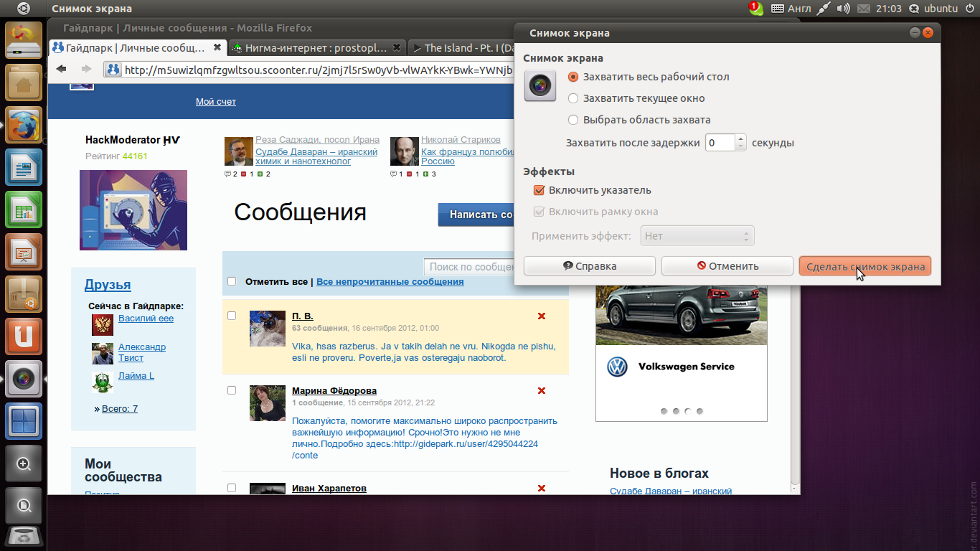The width and height of the screenshot is (980, 551).
Task: Open sender 'Марина Фёдорова' name link
Action: tap(334, 391)
